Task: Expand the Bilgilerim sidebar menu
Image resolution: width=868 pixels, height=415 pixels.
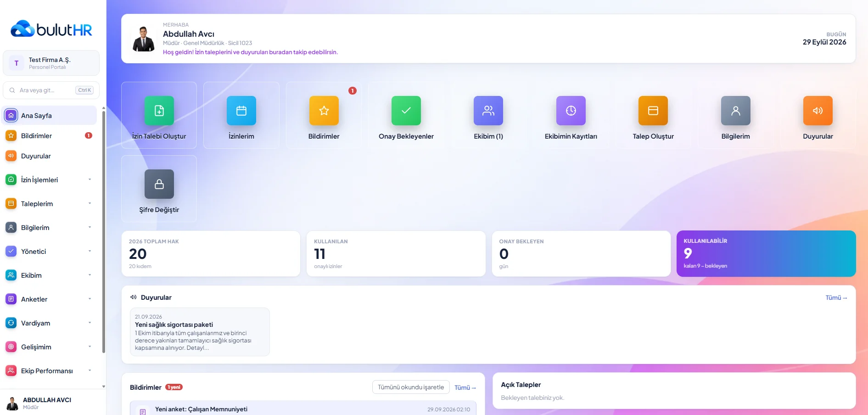Action: click(50, 227)
